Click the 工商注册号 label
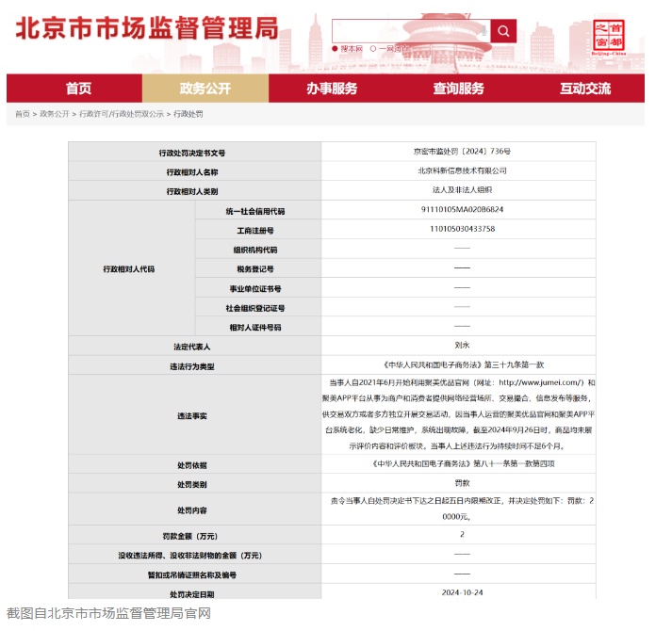Viewport: 672px width, 631px height. pos(255,231)
